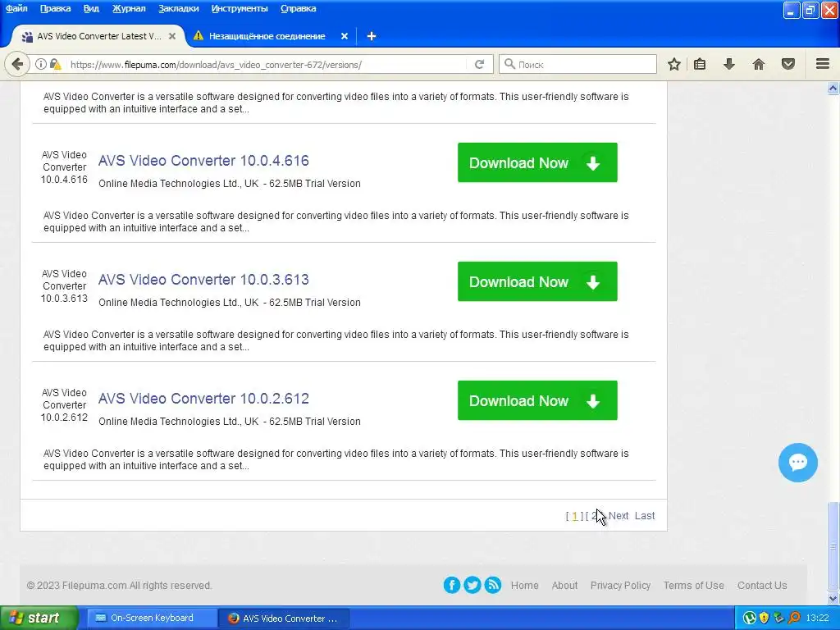
Task: Open the downloads arrow icon
Action: (x=729, y=64)
